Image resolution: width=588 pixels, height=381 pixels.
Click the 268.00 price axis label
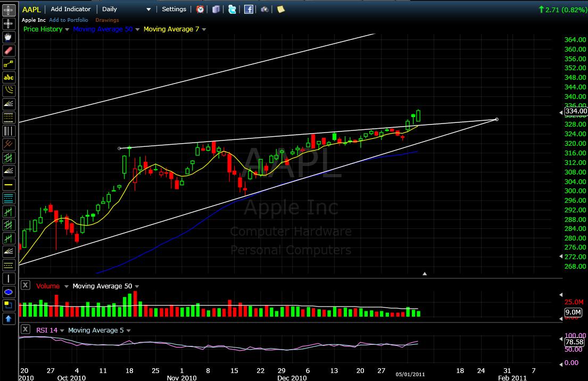[575, 267]
